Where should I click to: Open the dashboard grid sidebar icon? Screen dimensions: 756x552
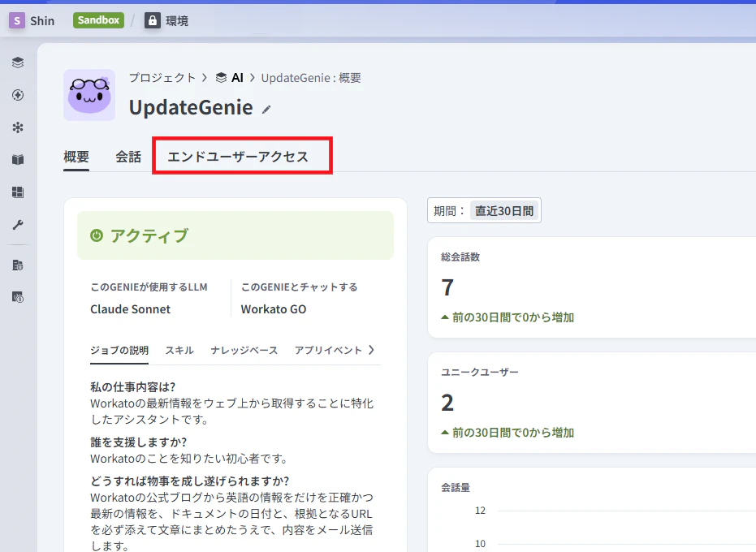[x=18, y=192]
